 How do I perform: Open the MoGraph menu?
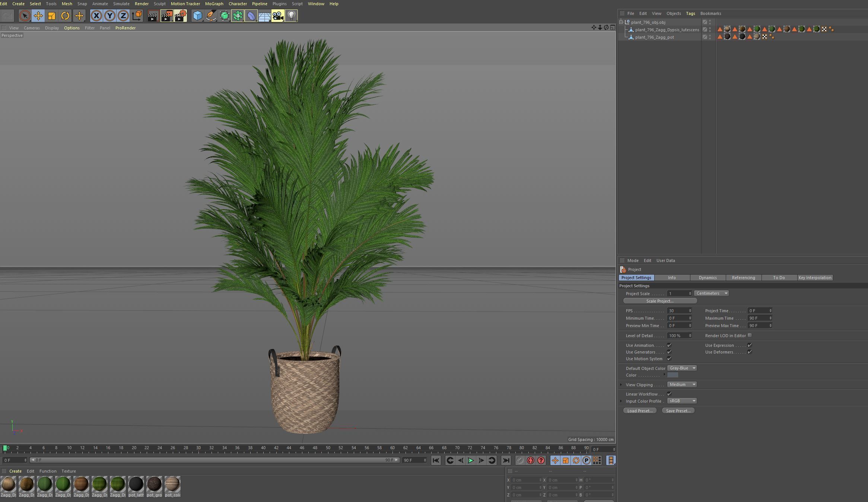point(214,4)
